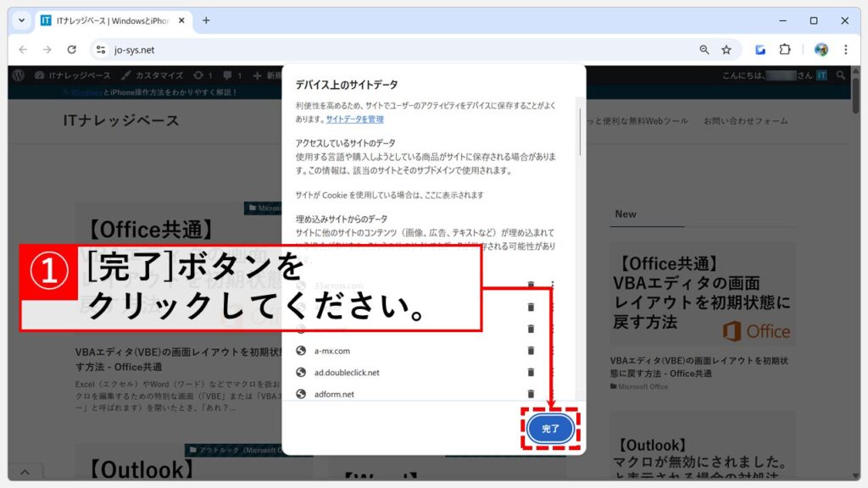The width and height of the screenshot is (868, 488).
Task: Open the Chrome profile avatar
Action: coord(821,50)
